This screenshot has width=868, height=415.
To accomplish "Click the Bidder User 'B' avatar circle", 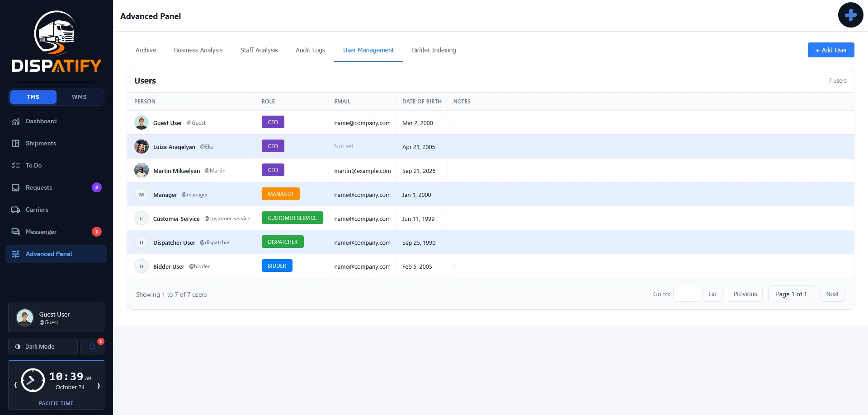I will (x=142, y=266).
